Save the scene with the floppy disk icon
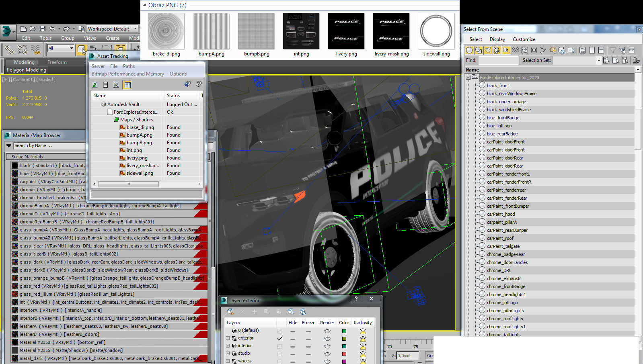Image resolution: width=643 pixels, height=364 pixels. click(x=43, y=29)
